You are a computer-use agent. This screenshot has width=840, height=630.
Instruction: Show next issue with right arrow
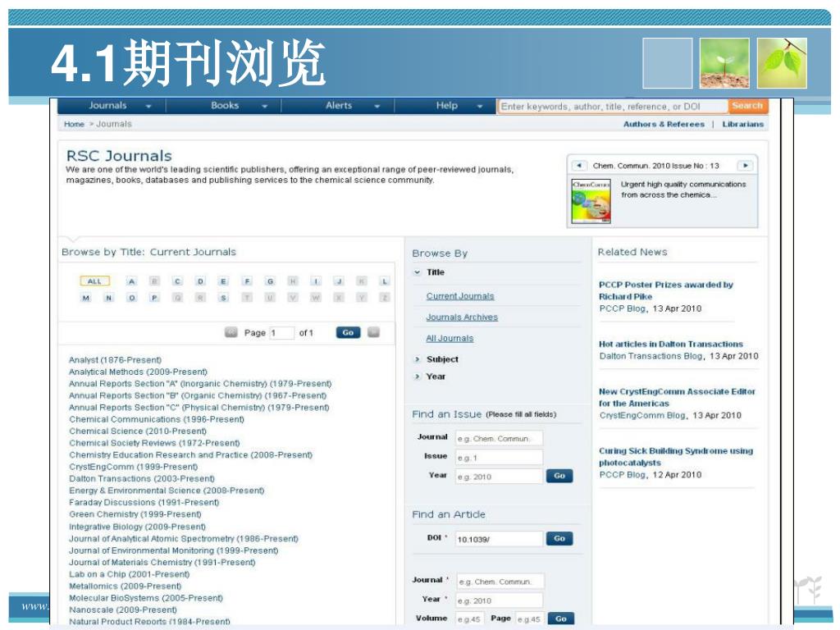(x=745, y=166)
